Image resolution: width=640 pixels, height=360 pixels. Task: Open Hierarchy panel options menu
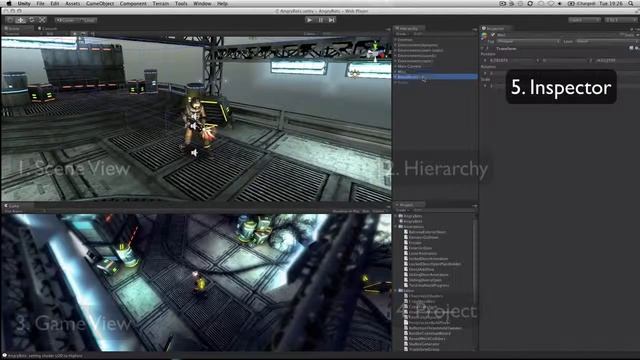(x=474, y=29)
